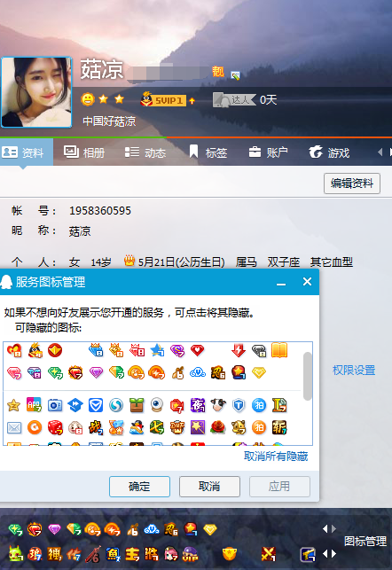The width and height of the screenshot is (392, 570).
Task: Toggle the blue cloud service icon visibility
Action: (198, 372)
